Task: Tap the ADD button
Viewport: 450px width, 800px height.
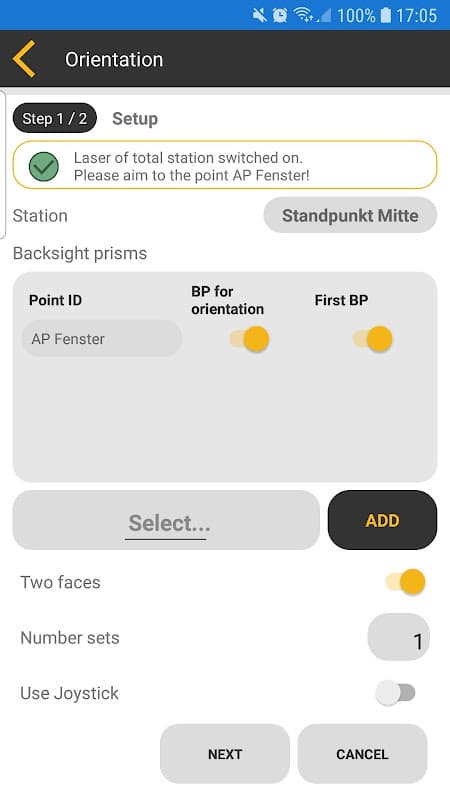Action: tap(382, 520)
